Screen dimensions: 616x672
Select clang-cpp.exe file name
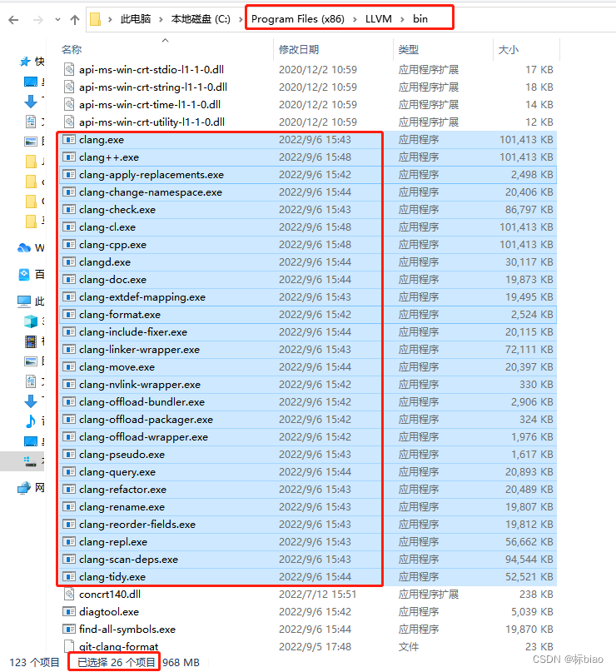[112, 245]
